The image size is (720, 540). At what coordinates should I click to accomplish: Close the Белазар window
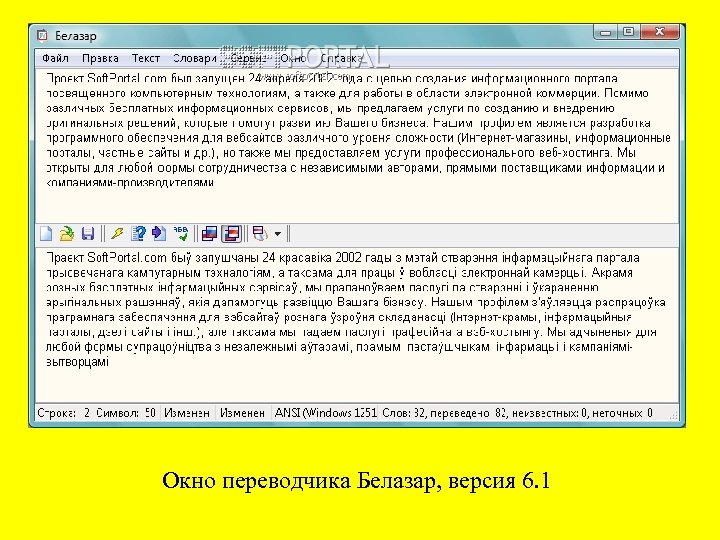coord(659,32)
